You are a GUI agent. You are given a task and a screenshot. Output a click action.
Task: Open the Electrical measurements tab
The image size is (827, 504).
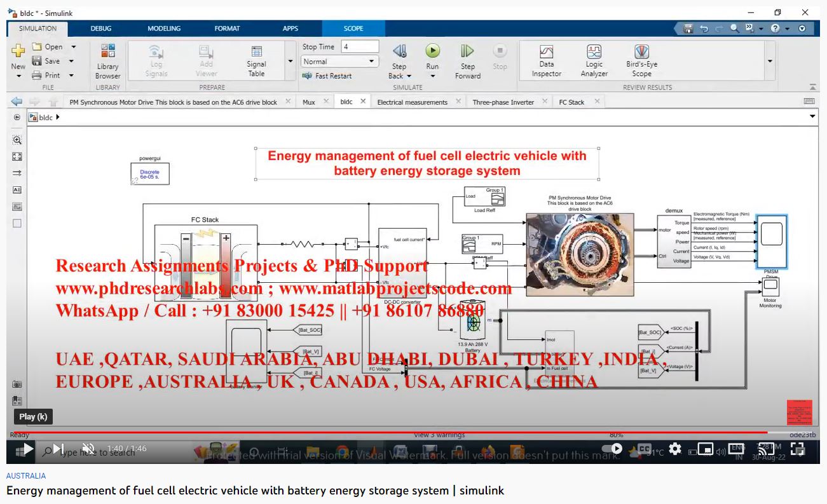tap(412, 102)
